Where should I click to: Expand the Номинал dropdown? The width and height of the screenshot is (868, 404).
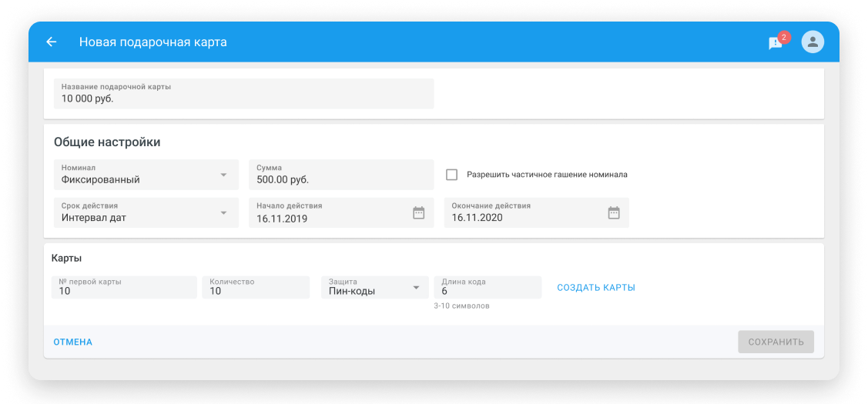(223, 175)
